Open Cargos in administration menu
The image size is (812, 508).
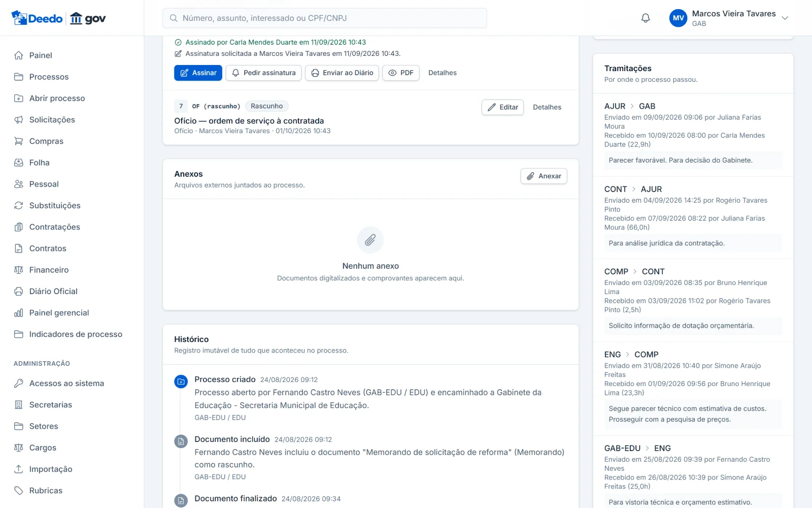pyautogui.click(x=43, y=448)
